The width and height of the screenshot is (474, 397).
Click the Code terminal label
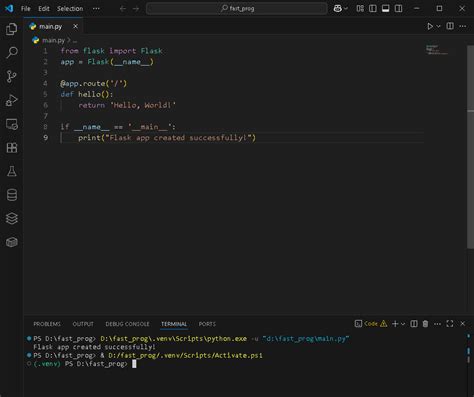pyautogui.click(x=371, y=324)
